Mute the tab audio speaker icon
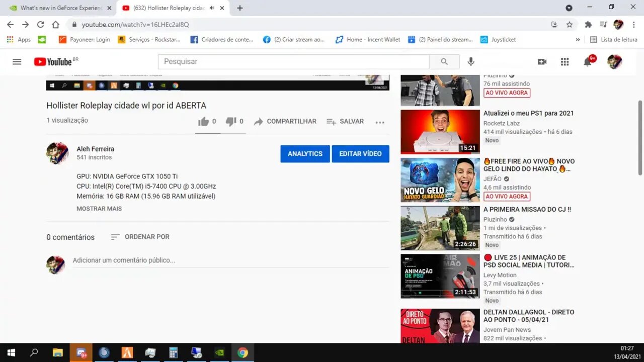Screen dimensions: 644x362 [x=212, y=8]
